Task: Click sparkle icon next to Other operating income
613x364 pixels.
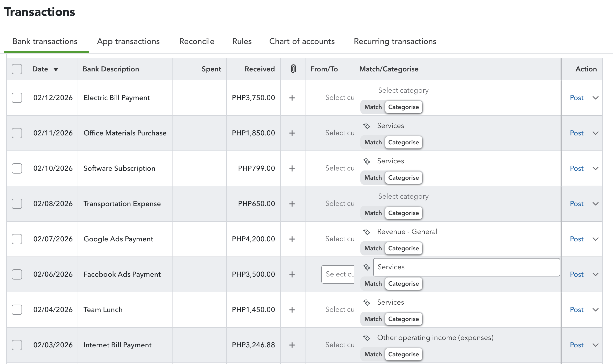Action: pos(367,338)
